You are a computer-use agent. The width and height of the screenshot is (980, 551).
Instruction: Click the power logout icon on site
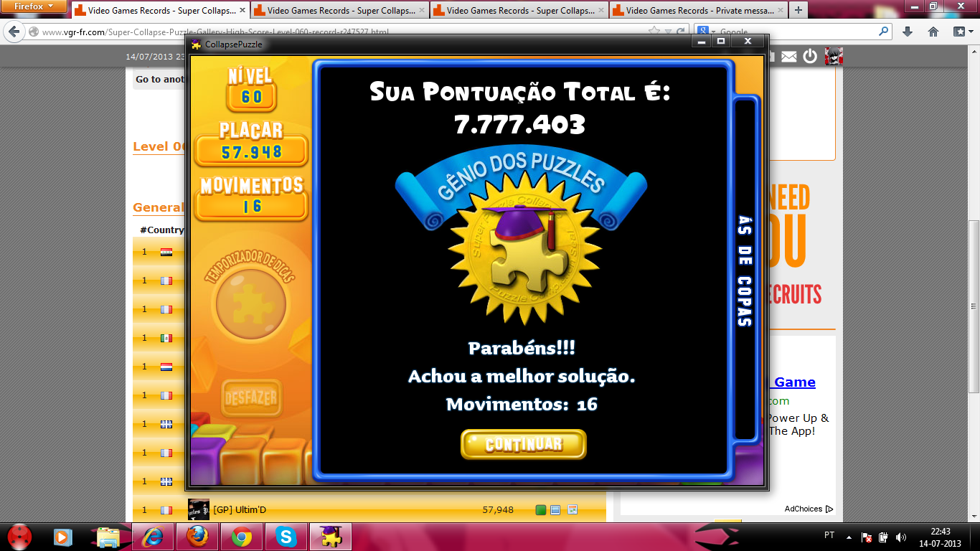coord(810,56)
